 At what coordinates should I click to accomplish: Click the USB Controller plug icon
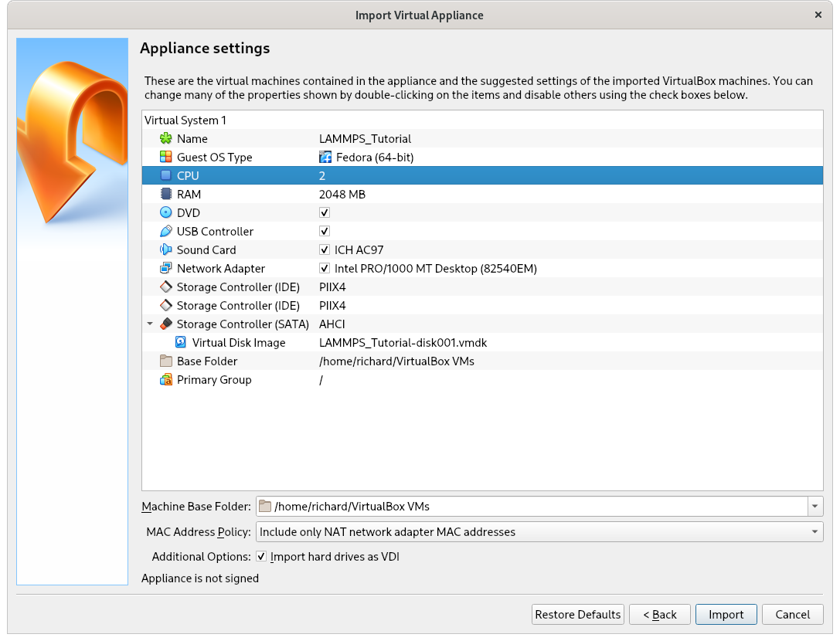click(166, 232)
